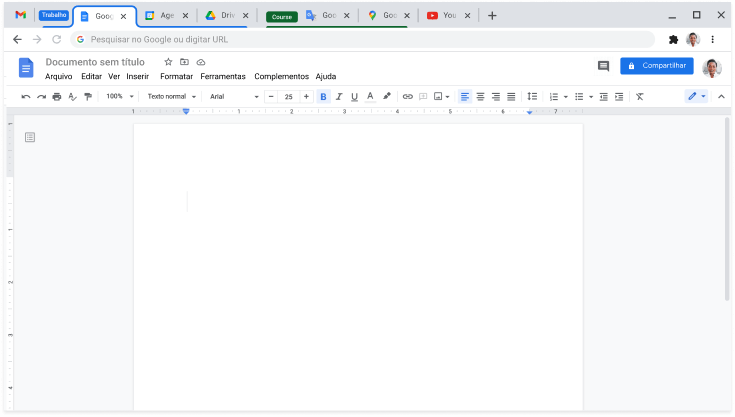Move document with folder icon
Screen dimensions: 735x417
click(184, 62)
